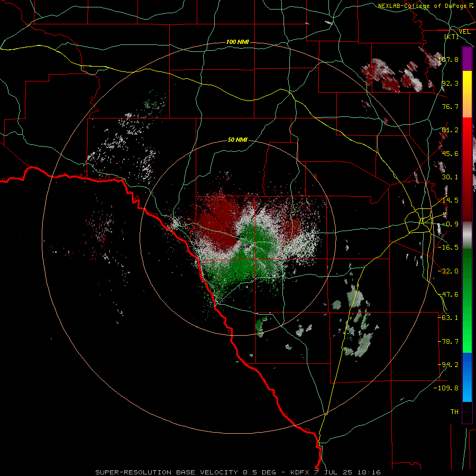The height and width of the screenshot is (476, 476).
Task: Pick the blue segment of velocity color bar
Action: 467,377
